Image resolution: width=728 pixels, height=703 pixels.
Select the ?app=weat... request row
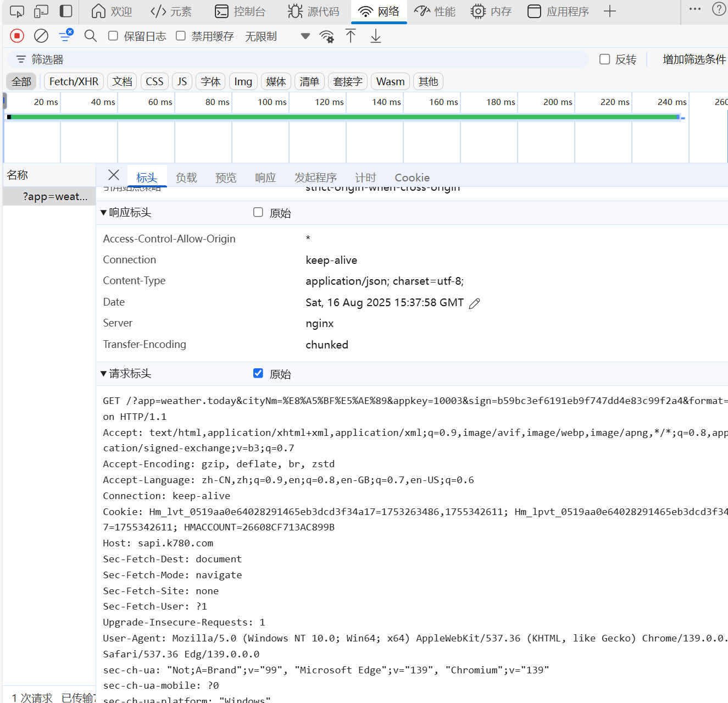(x=49, y=196)
